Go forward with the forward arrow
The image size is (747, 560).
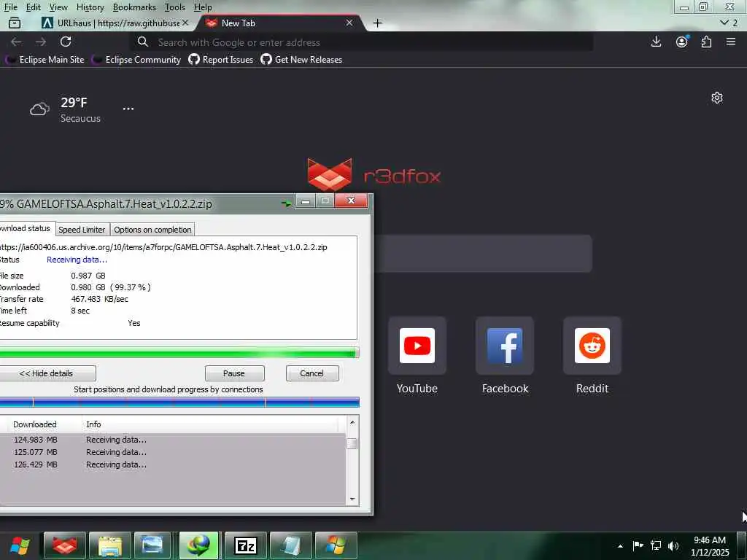pyautogui.click(x=41, y=42)
